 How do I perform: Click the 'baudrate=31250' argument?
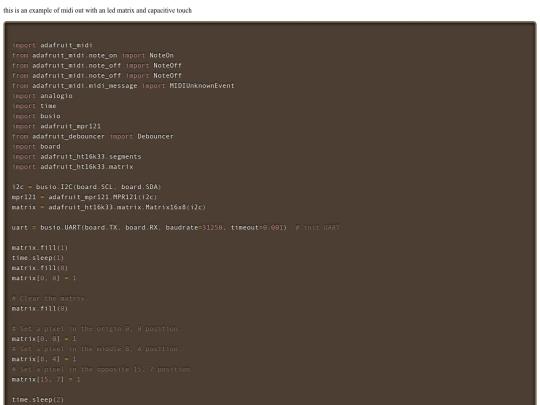point(194,228)
